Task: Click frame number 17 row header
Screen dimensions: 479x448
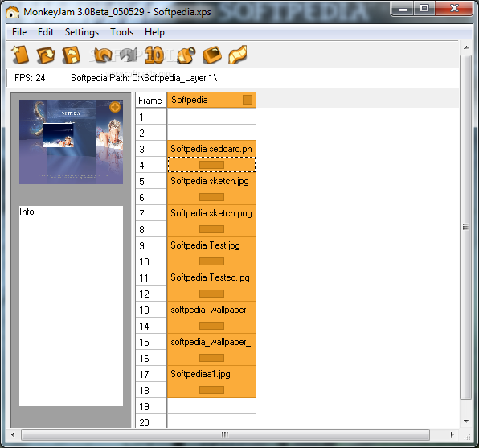Action: tap(151, 374)
